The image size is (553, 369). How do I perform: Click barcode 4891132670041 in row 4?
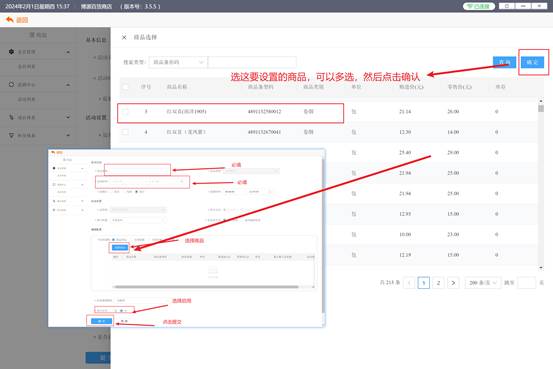(265, 132)
